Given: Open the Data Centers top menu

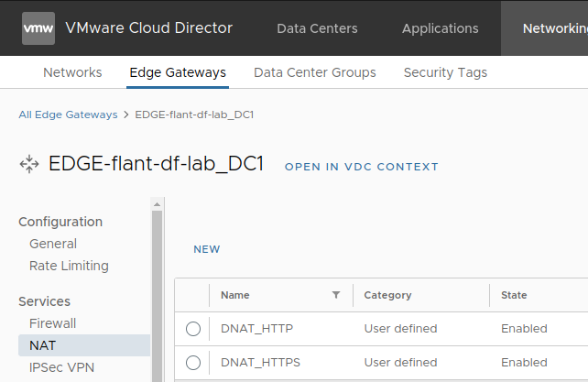Looking at the screenshot, I should [317, 28].
